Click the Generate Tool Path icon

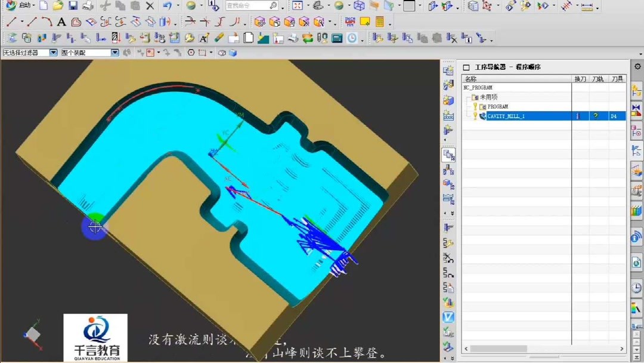pos(377,38)
